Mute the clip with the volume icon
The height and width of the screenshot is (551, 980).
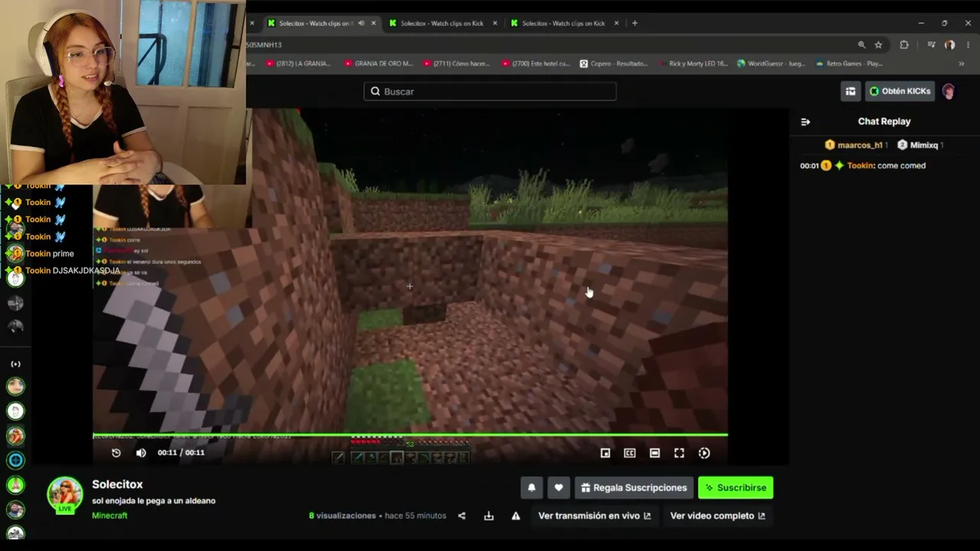click(141, 453)
